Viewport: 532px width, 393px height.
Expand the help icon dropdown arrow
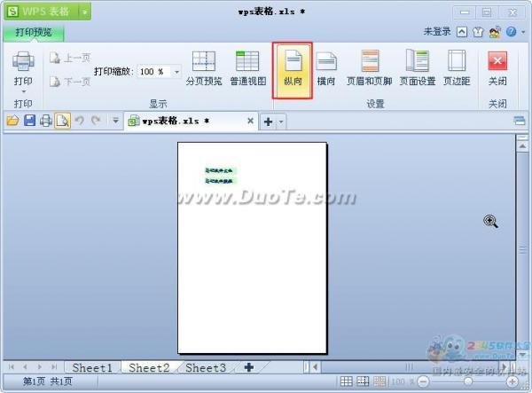tap(523, 32)
